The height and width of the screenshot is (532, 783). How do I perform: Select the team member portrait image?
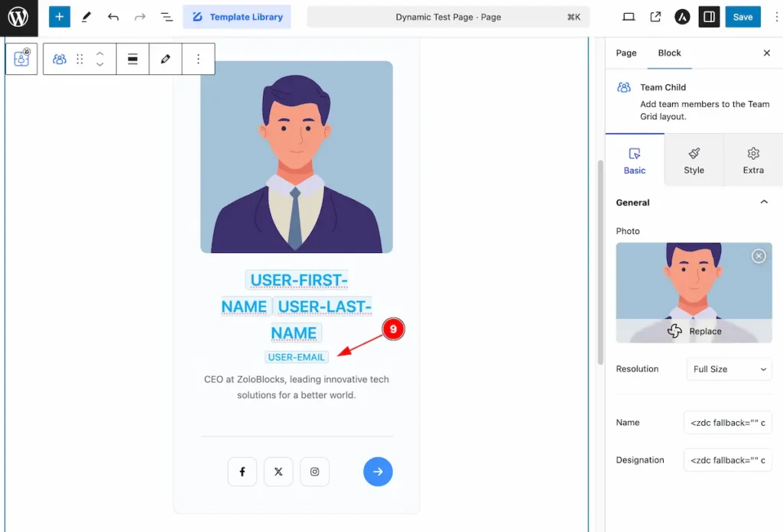coord(297,157)
